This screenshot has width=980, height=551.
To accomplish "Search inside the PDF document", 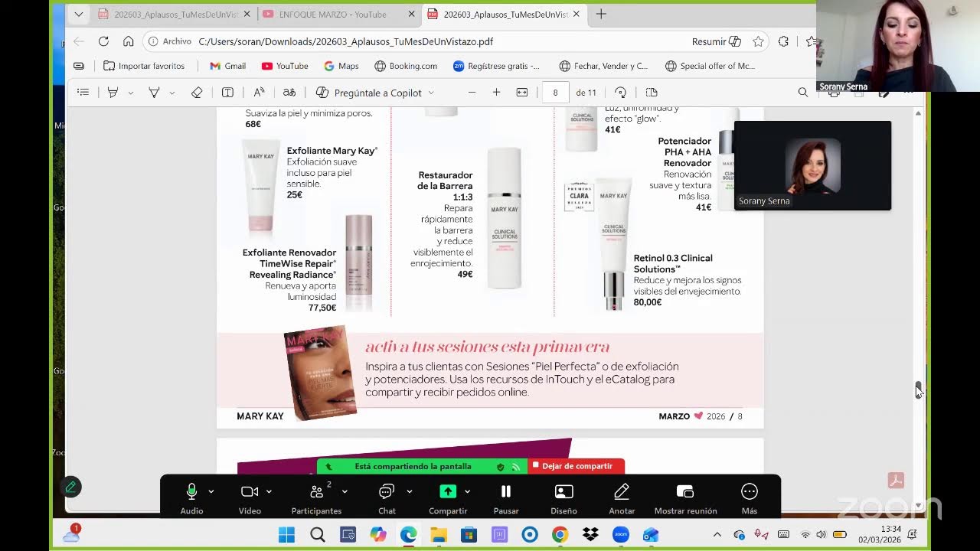I will (803, 93).
